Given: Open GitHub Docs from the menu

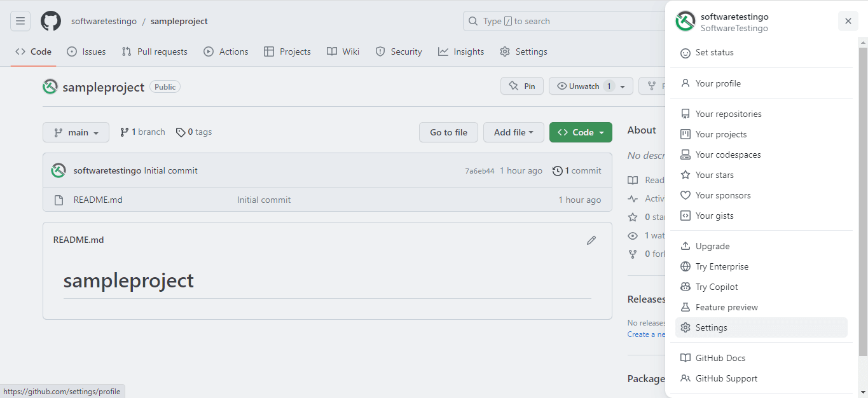Looking at the screenshot, I should click(761, 358).
